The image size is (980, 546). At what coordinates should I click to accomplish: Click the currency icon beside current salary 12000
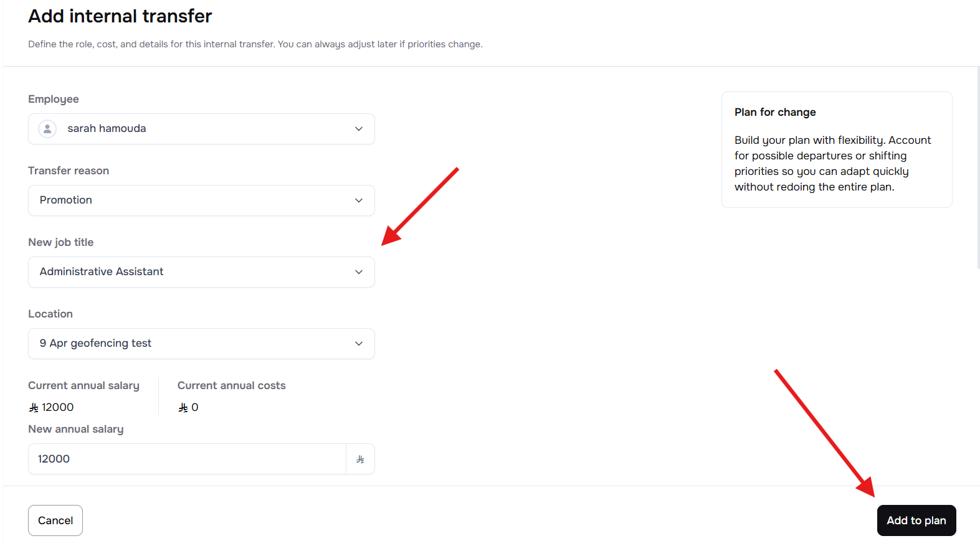(x=34, y=408)
